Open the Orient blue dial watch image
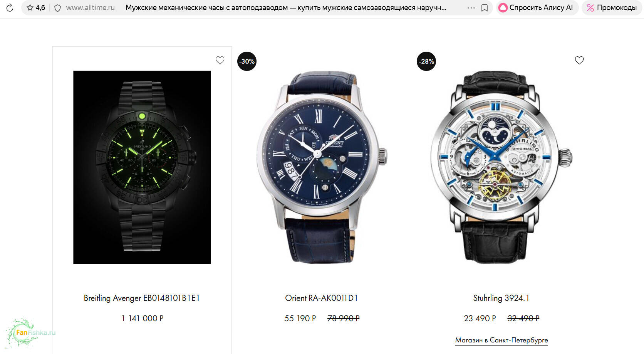The image size is (644, 354). pyautogui.click(x=322, y=167)
